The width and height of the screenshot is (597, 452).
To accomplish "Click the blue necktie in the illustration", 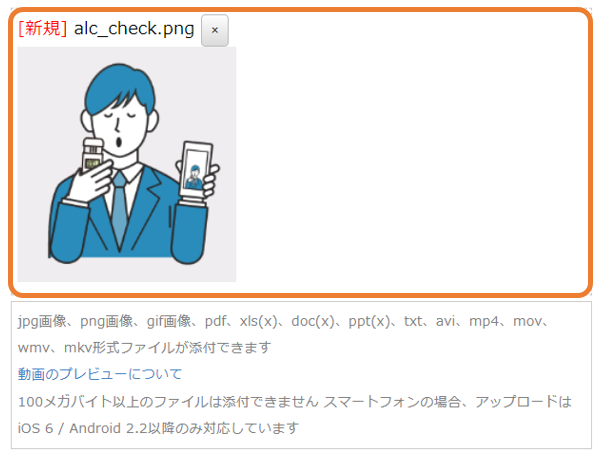I will click(x=119, y=211).
